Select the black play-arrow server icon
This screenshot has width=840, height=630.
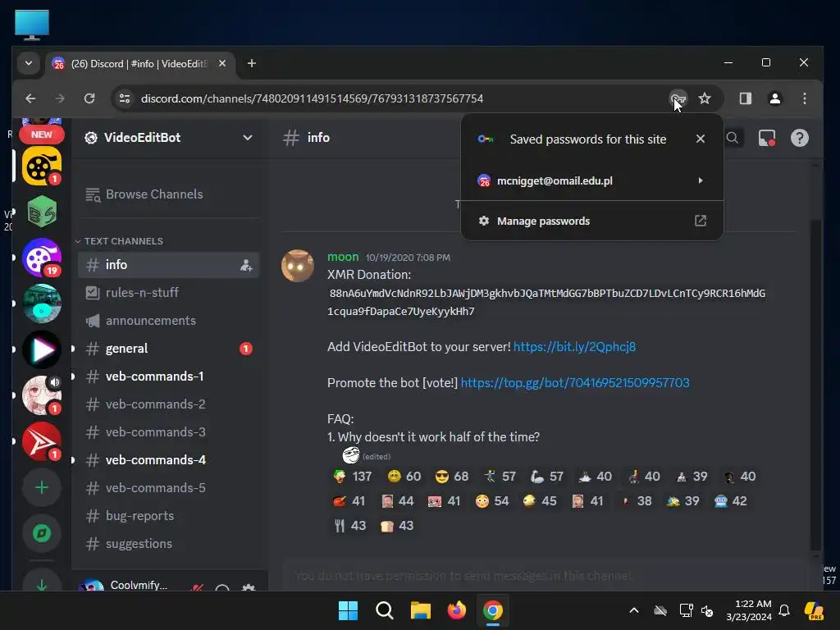pyautogui.click(x=42, y=349)
